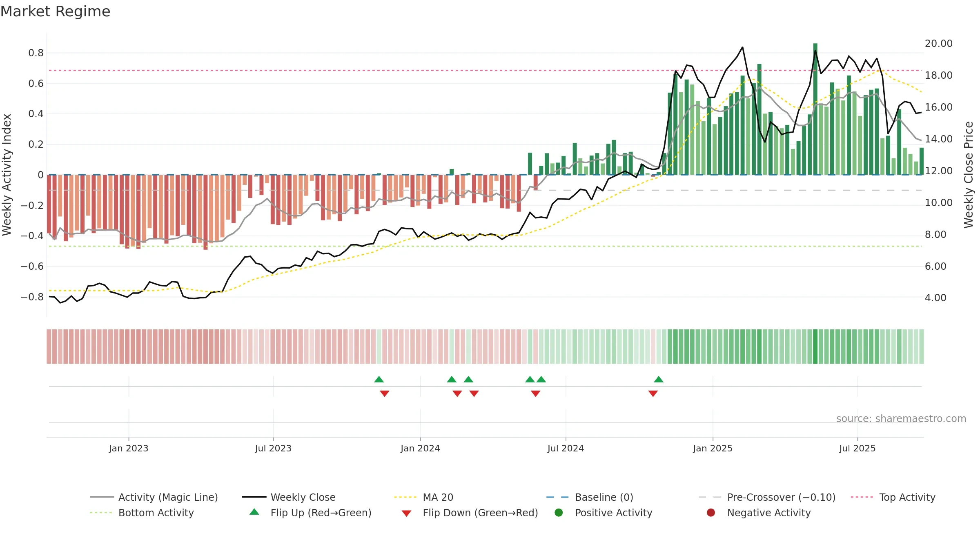The image size is (980, 551).
Task: Click the −0.8 tick on the left axis
Action: (x=32, y=297)
